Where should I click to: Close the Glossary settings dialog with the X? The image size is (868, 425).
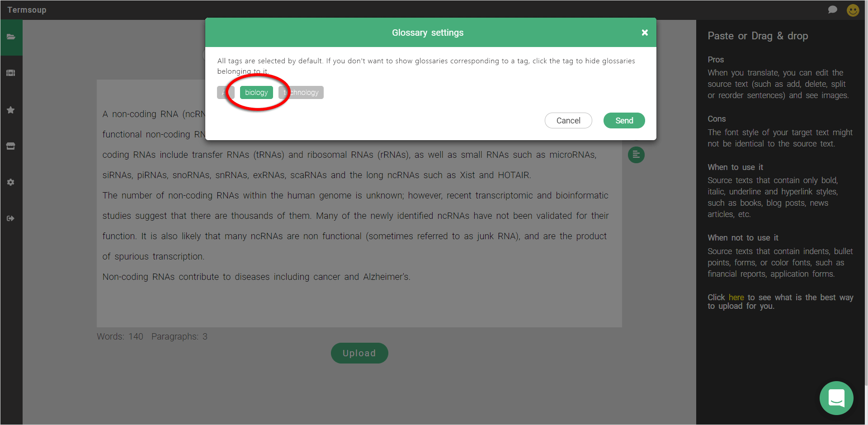(645, 33)
